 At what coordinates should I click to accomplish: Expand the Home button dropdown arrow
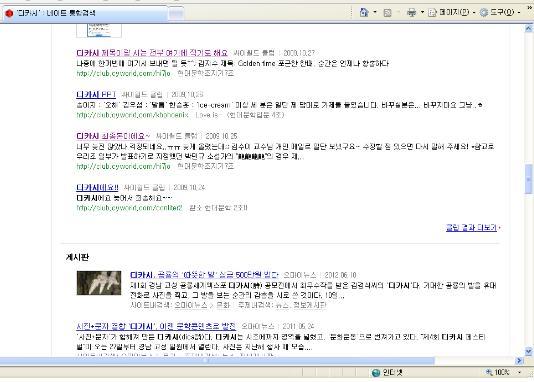[x=375, y=13]
